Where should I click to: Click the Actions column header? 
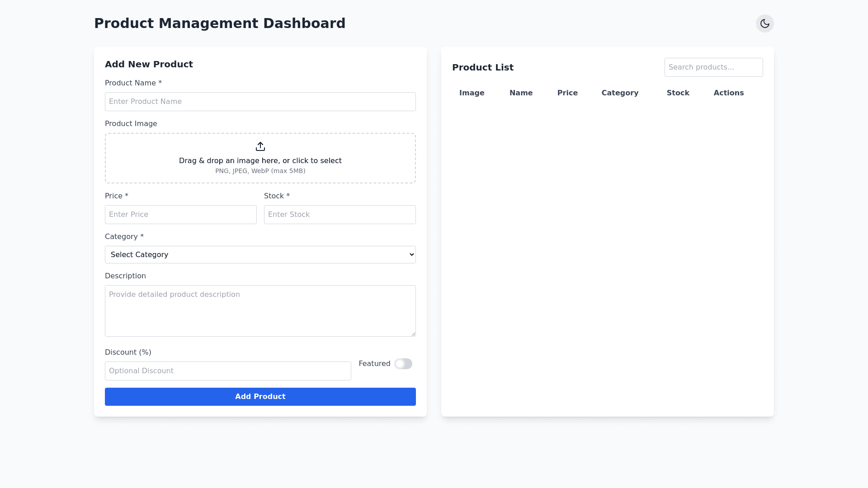pos(728,93)
